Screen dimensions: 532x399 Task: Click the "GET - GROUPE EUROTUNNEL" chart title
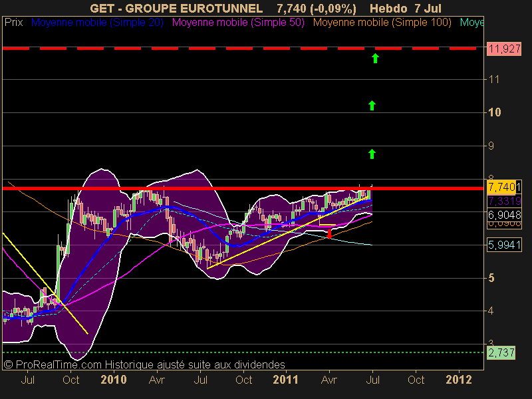tap(176, 9)
